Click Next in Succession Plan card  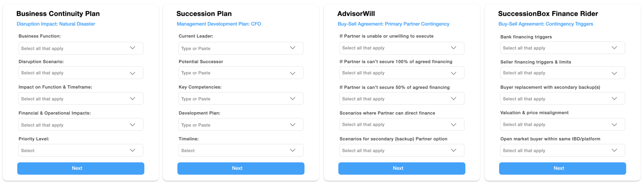241,168
